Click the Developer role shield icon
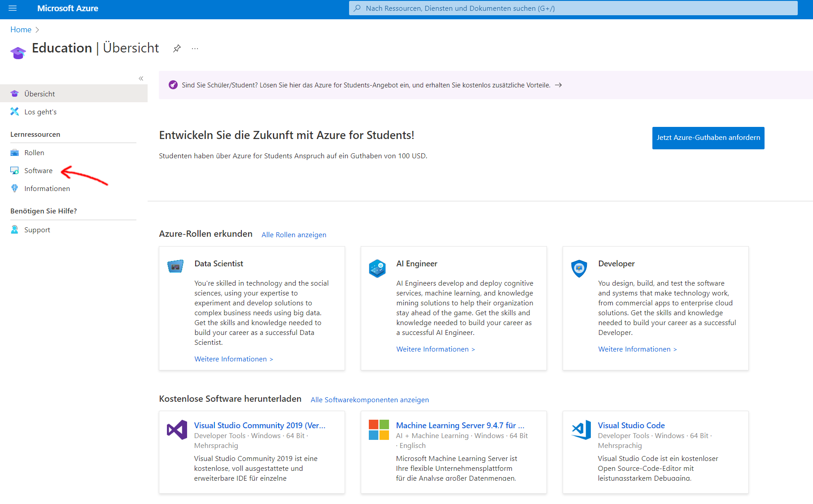Viewport: 813px width, 504px height. tap(579, 268)
